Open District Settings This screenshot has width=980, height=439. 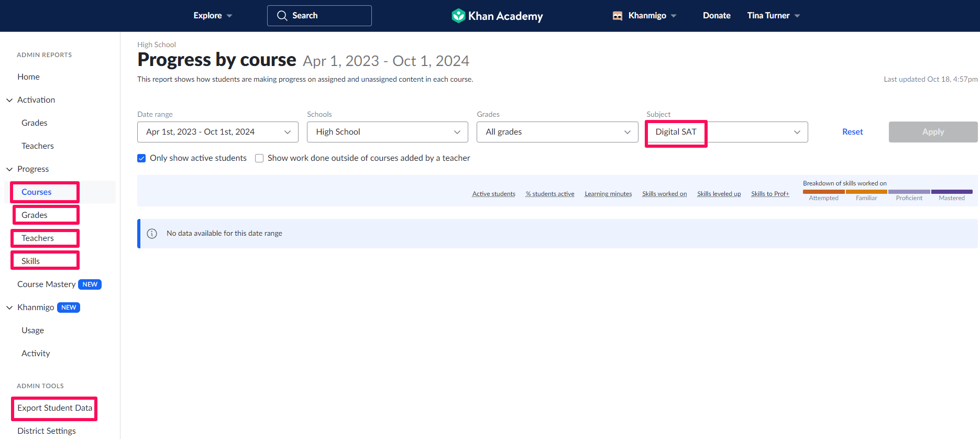[47, 431]
